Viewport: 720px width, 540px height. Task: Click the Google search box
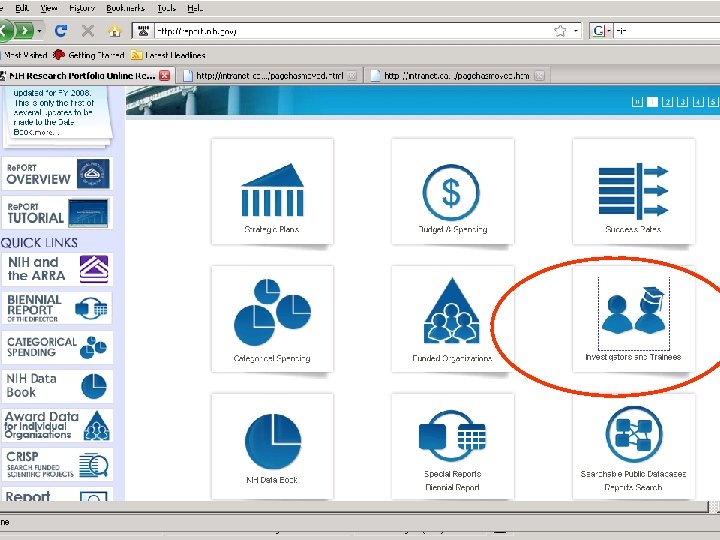coord(667,31)
